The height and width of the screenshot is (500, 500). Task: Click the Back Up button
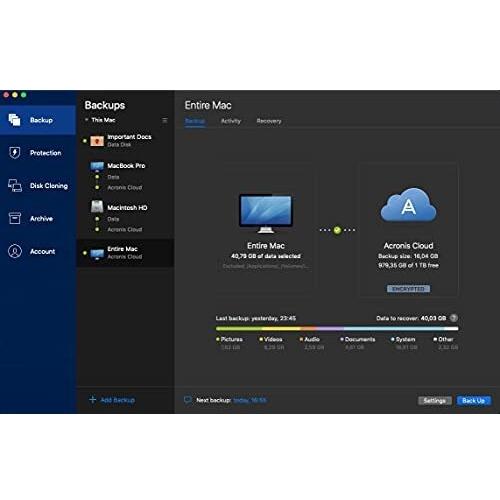[474, 401]
